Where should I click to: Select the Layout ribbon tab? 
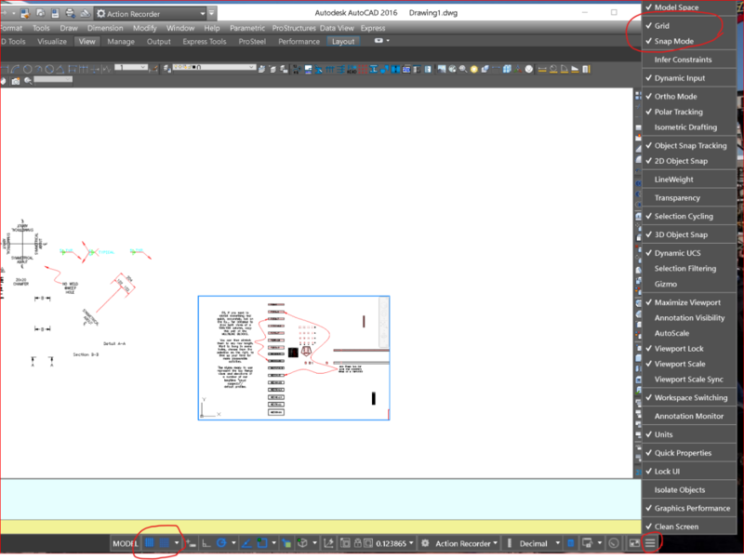[x=344, y=42]
